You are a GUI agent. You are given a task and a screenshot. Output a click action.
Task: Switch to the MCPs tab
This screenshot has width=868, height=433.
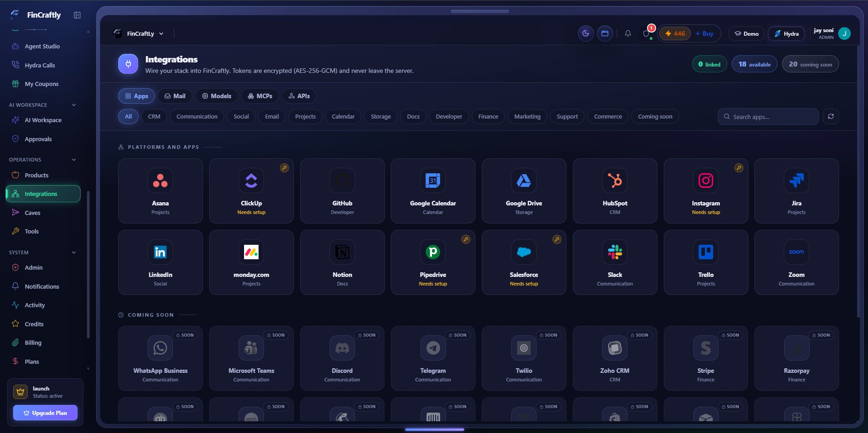pos(260,96)
